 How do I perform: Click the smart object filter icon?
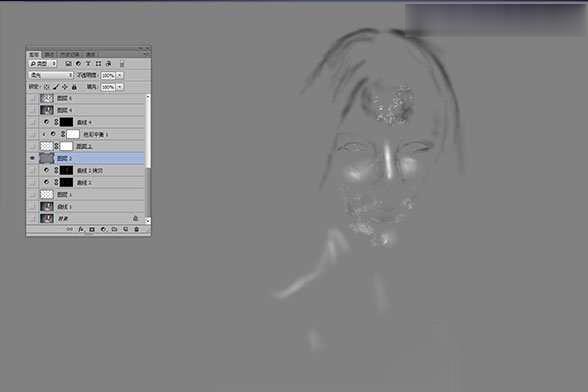pos(108,64)
